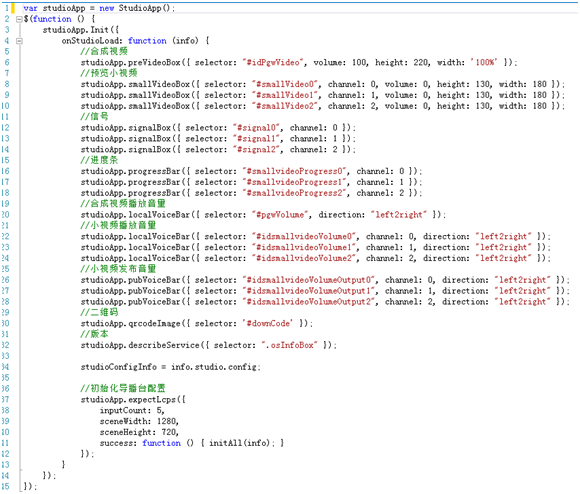Click 'studioApp.describeService' call
580x494 pixels.
[140, 345]
